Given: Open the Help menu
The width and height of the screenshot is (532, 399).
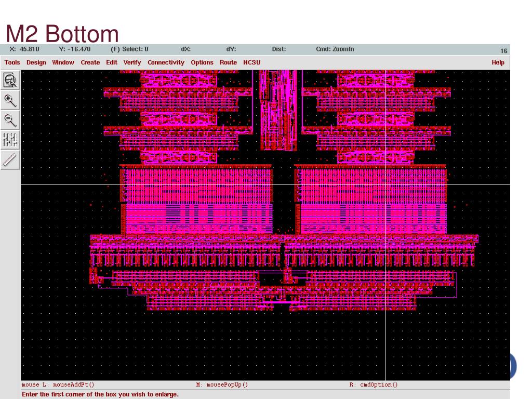Looking at the screenshot, I should click(498, 62).
